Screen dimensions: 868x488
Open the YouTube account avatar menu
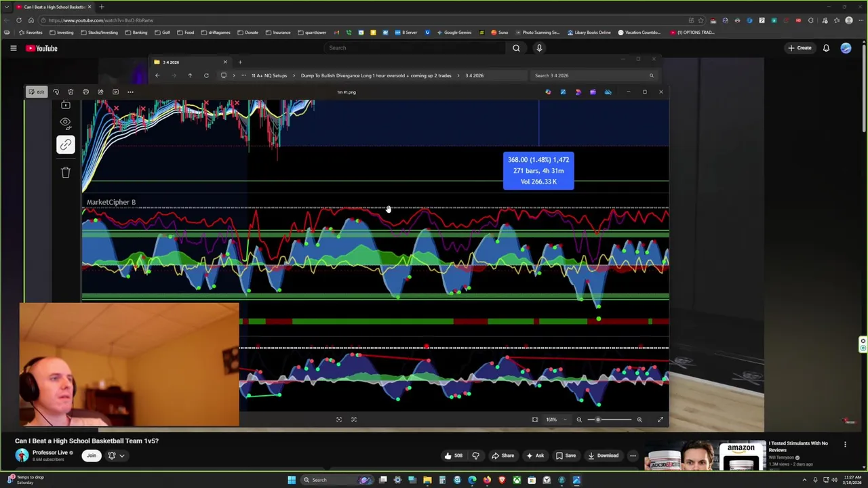pos(846,48)
